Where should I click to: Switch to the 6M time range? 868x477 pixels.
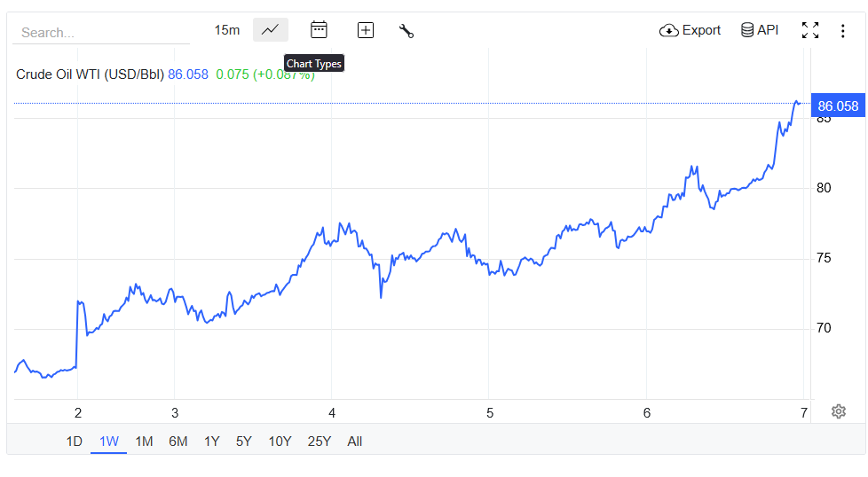coord(178,441)
